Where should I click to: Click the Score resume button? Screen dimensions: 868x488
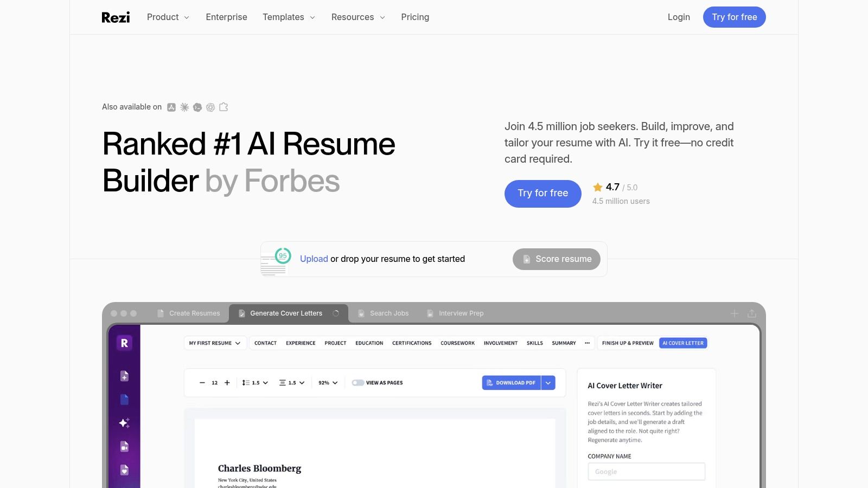pos(557,259)
